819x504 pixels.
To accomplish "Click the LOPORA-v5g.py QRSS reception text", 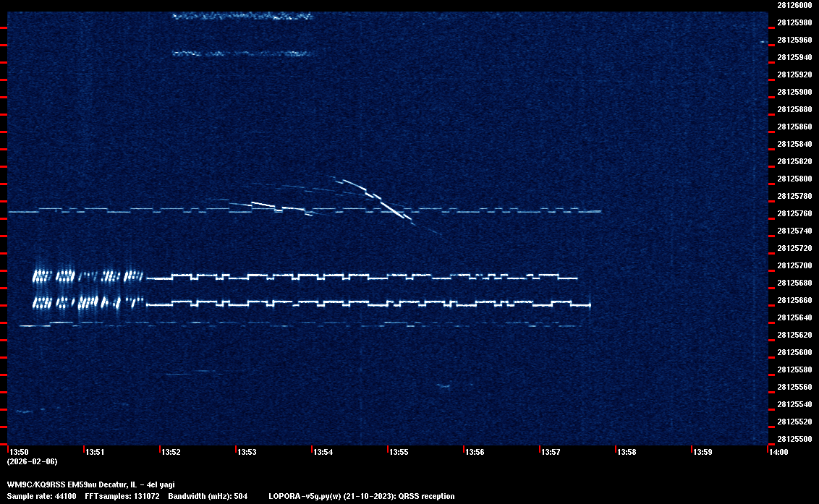I will tap(361, 496).
